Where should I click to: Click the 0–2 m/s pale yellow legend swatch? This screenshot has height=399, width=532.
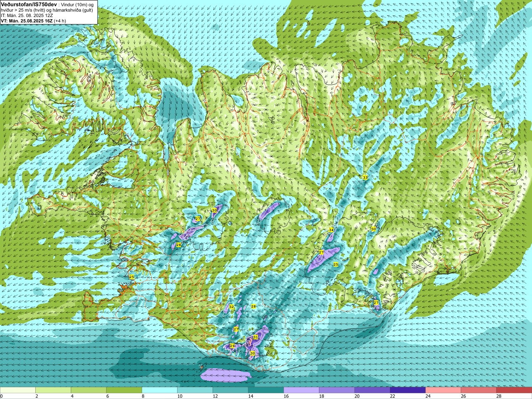[17, 390]
